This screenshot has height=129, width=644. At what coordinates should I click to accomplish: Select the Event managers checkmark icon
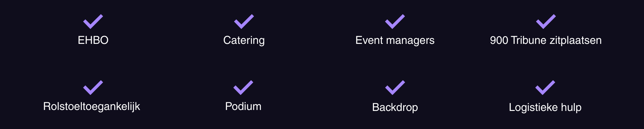395,22
